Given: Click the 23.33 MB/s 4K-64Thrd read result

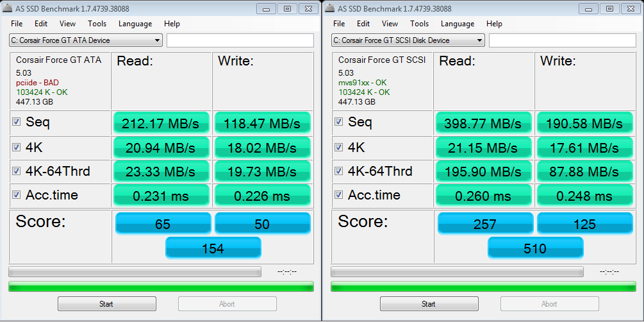Looking at the screenshot, I should (161, 172).
